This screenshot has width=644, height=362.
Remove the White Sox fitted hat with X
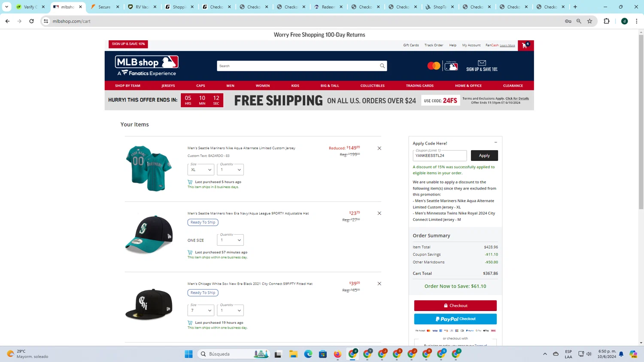pos(379,284)
